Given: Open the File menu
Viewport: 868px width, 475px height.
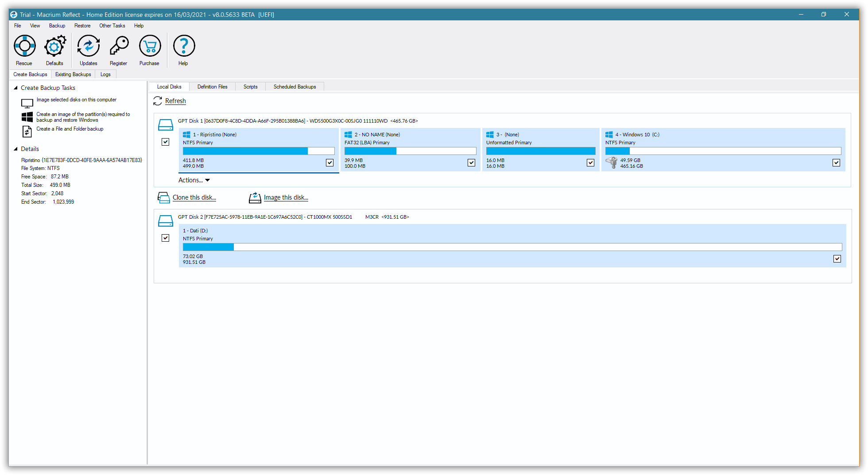Looking at the screenshot, I should coord(18,26).
